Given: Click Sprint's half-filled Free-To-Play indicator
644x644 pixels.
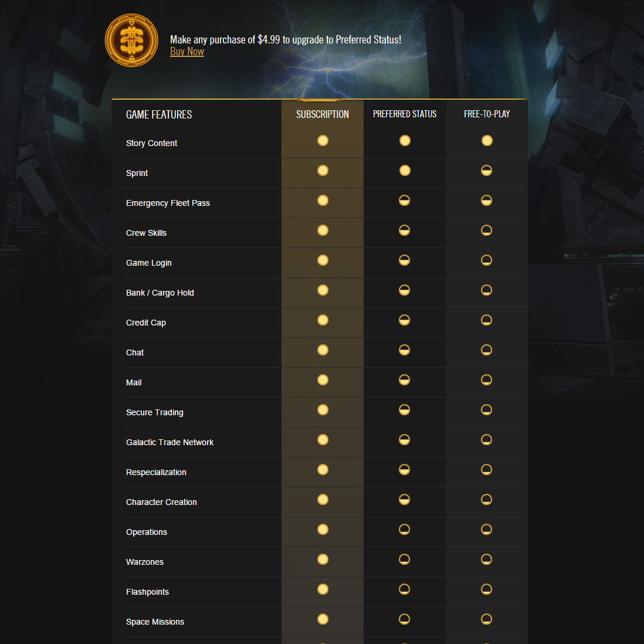Looking at the screenshot, I should click(487, 171).
